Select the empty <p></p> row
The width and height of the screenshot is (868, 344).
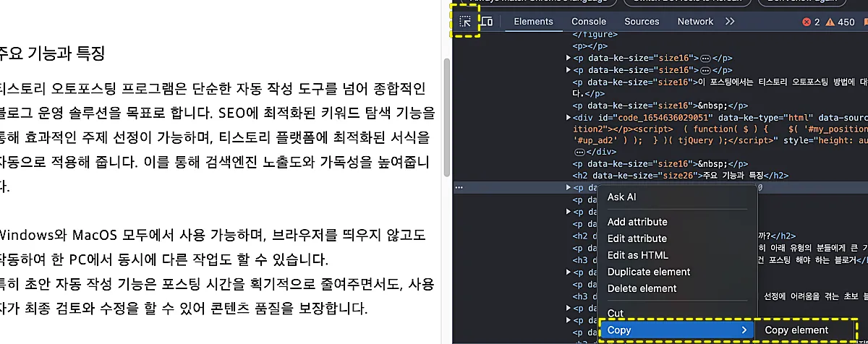click(590, 46)
